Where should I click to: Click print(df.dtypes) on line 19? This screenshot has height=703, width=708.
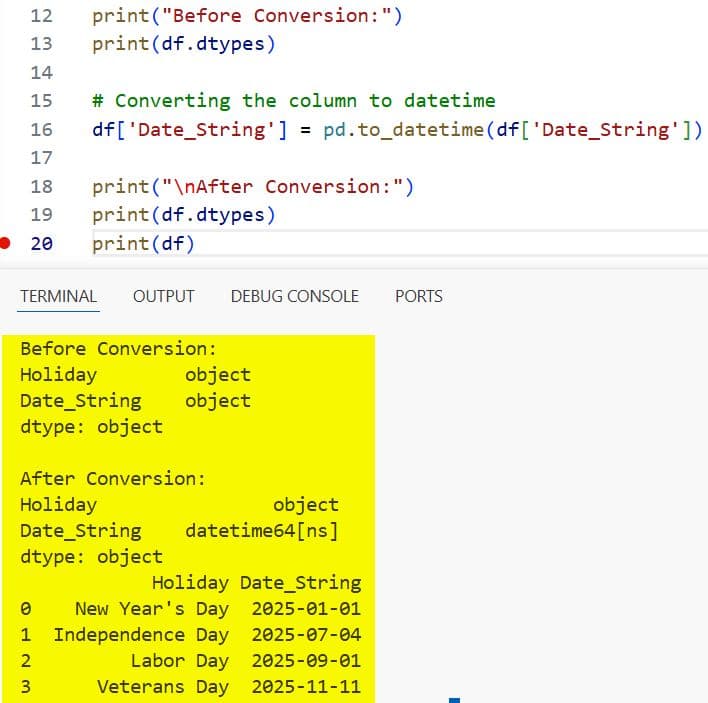click(x=184, y=215)
